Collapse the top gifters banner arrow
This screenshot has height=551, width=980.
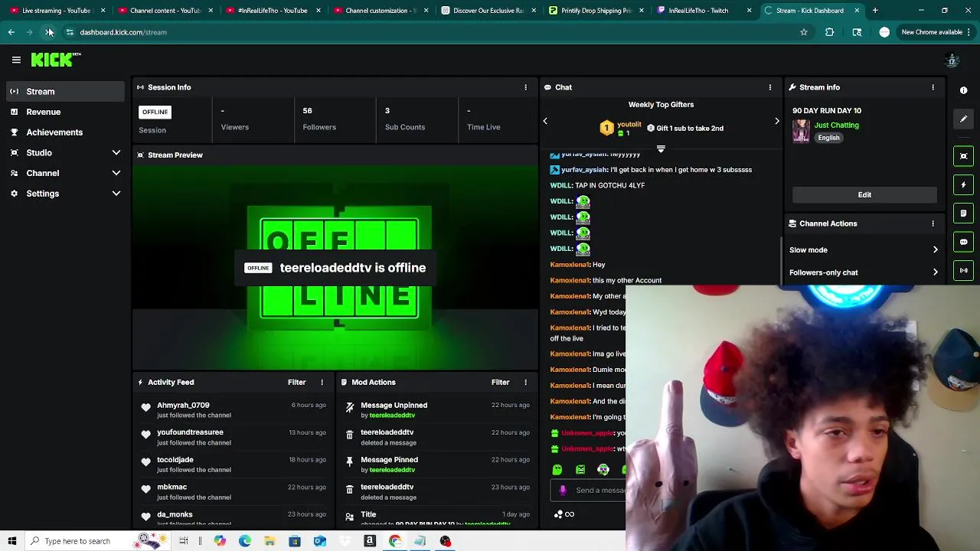[661, 148]
